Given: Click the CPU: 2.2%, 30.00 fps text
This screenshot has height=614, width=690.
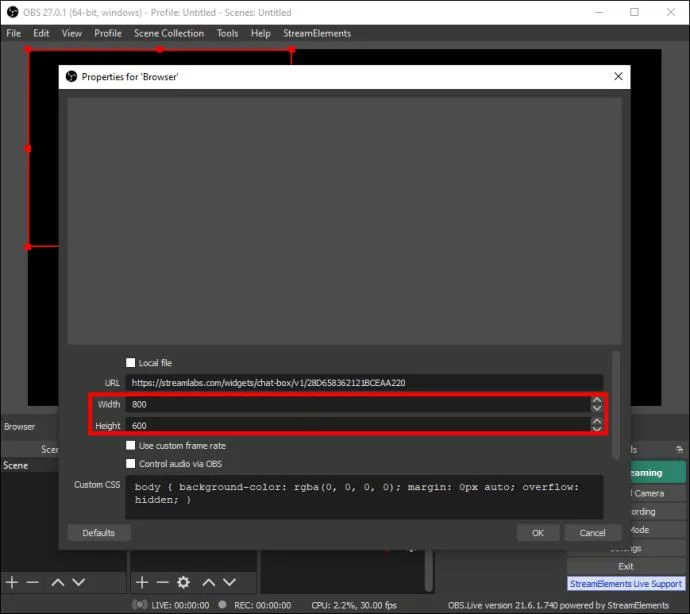Looking at the screenshot, I should [x=354, y=605].
